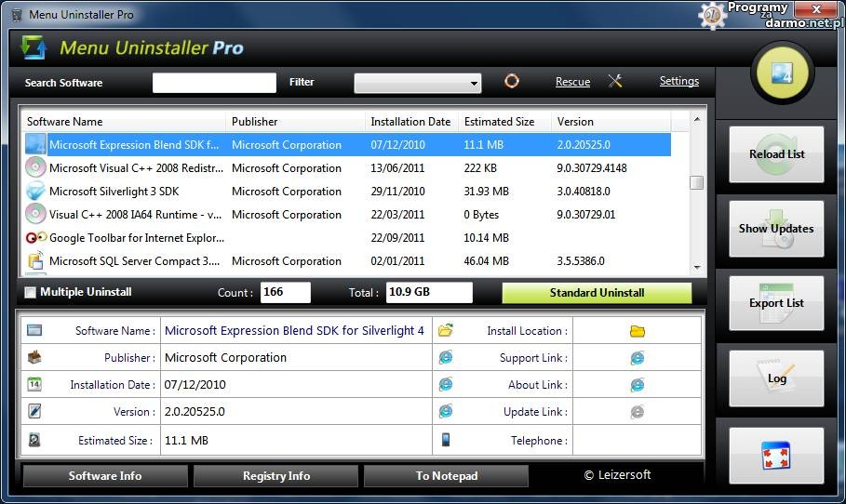
Task: Click the tools icon next to Rescue
Action: point(615,82)
